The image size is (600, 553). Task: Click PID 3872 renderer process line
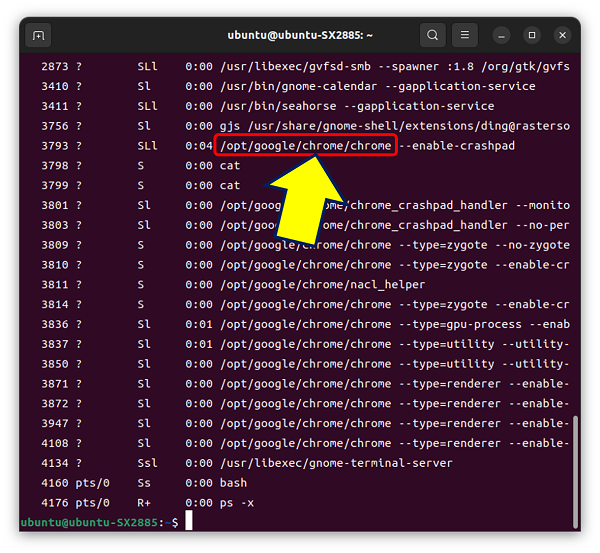pos(305,404)
